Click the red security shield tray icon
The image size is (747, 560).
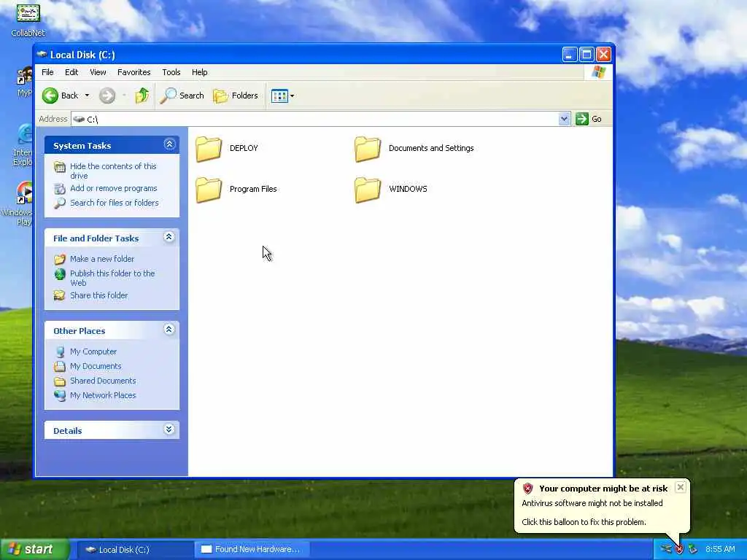coord(679,550)
